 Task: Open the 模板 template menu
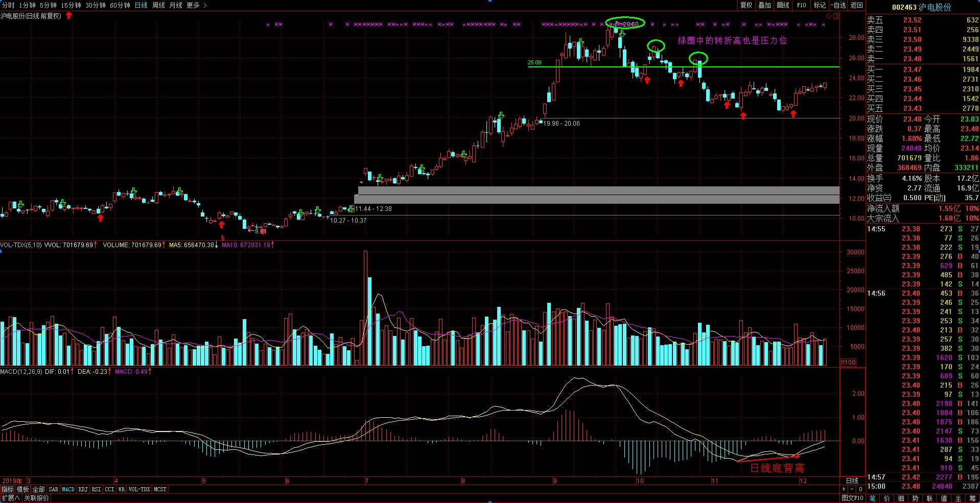coord(23,489)
